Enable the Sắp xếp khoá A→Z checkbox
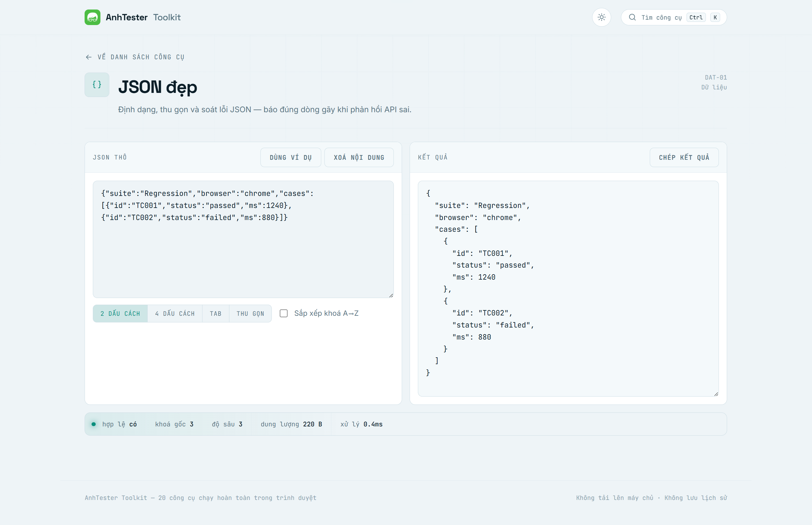812x525 pixels. point(283,313)
